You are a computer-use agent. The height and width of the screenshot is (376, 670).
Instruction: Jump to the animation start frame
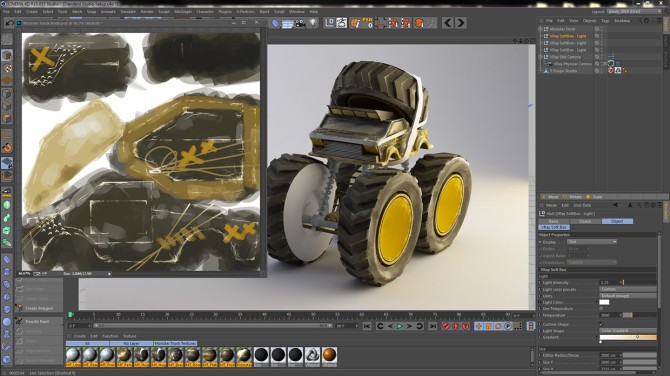367,326
